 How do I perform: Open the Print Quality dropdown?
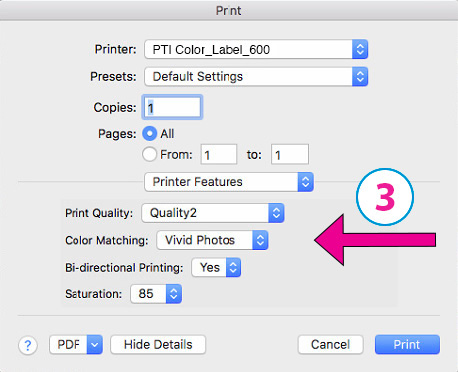(x=213, y=213)
